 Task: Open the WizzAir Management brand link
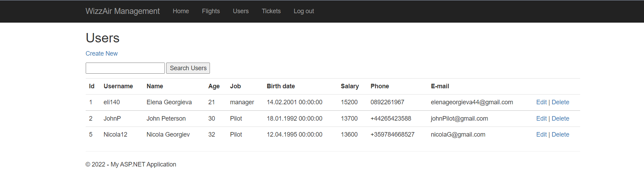(x=122, y=11)
